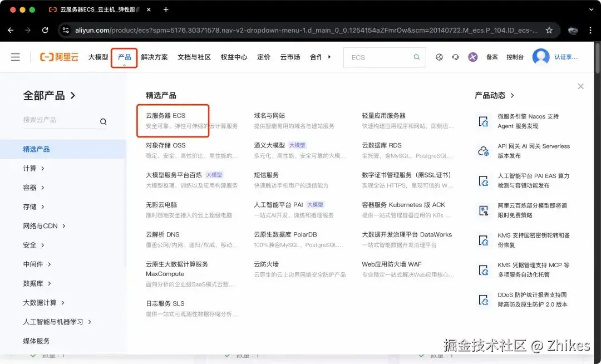The width and height of the screenshot is (601, 364).
Task: Open the 定价 nav menu
Action: pos(264,57)
